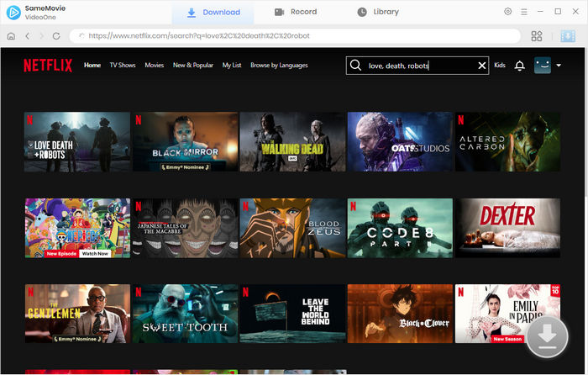Click the Netflix logo
The width and height of the screenshot is (588, 375).
point(48,66)
